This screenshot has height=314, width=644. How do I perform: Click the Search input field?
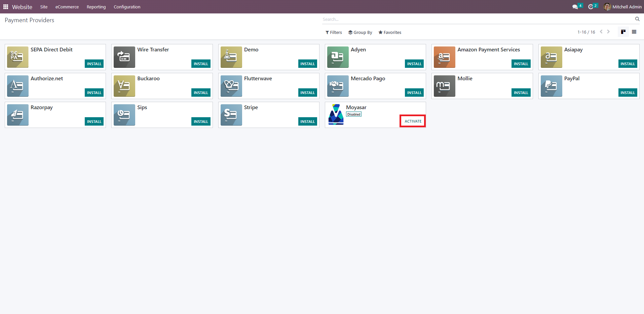(x=478, y=19)
